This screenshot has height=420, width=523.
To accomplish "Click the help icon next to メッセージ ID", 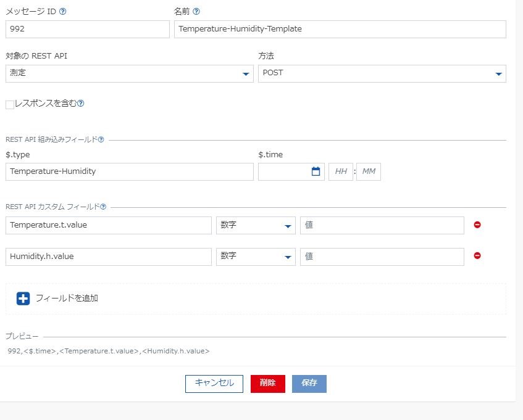I will coord(62,12).
